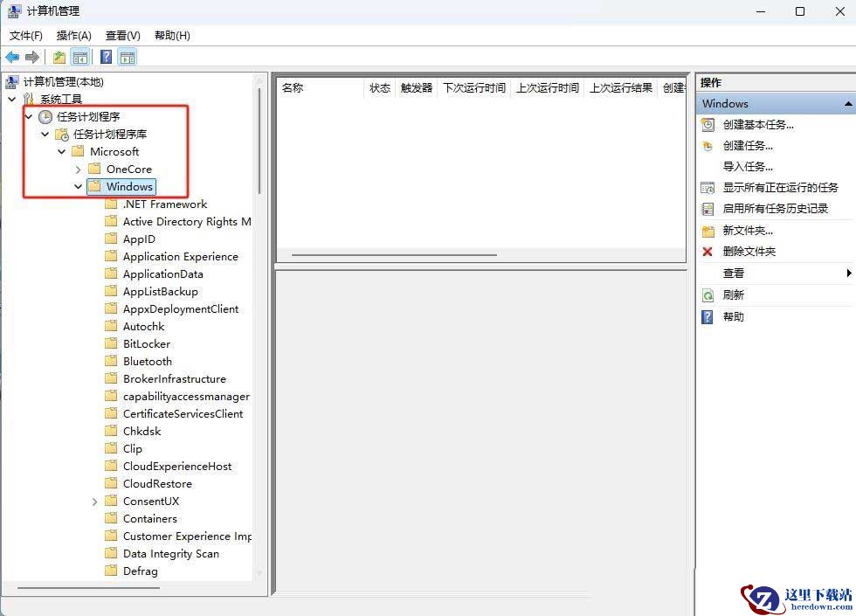Click the BitLocker folder icon
This screenshot has width=856, height=616.
click(111, 343)
